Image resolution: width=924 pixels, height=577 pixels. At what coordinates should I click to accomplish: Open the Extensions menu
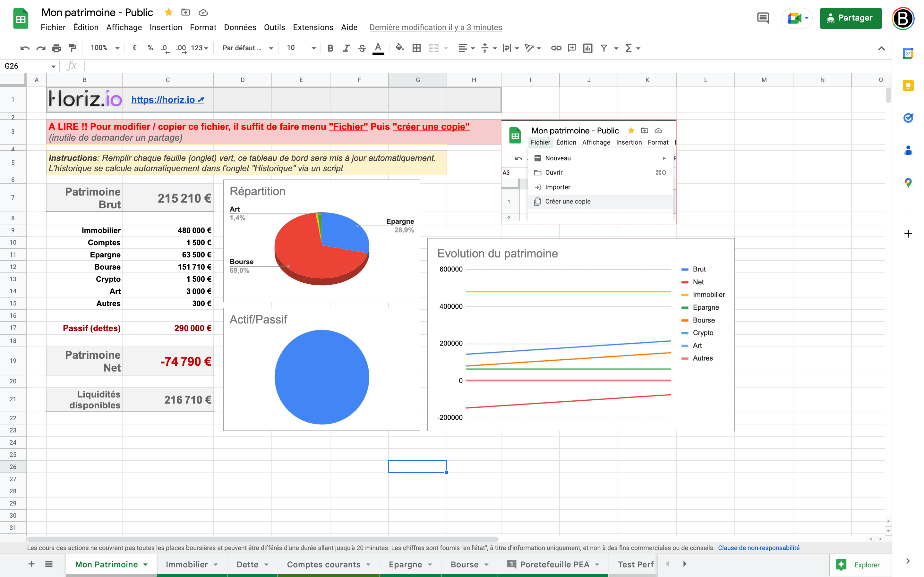point(313,27)
